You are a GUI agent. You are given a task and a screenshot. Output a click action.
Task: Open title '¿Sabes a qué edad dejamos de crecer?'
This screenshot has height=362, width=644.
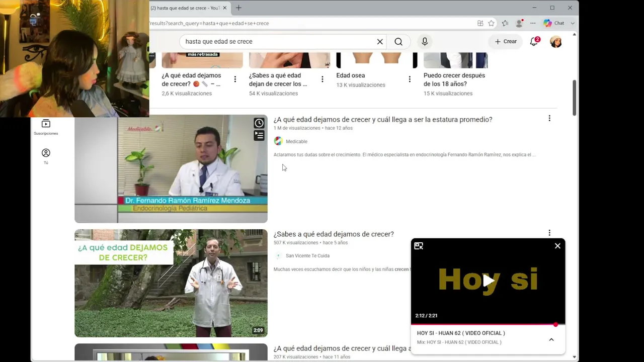click(x=334, y=234)
